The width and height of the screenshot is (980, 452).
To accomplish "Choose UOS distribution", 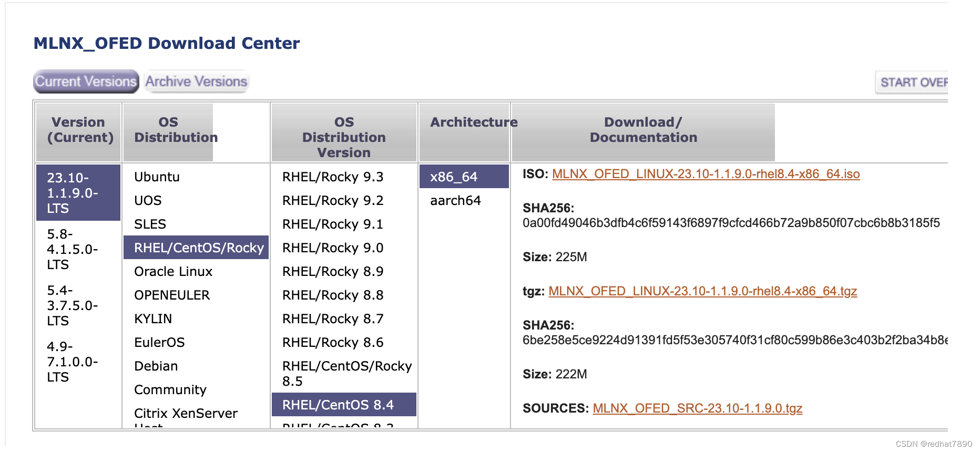I will (196, 200).
